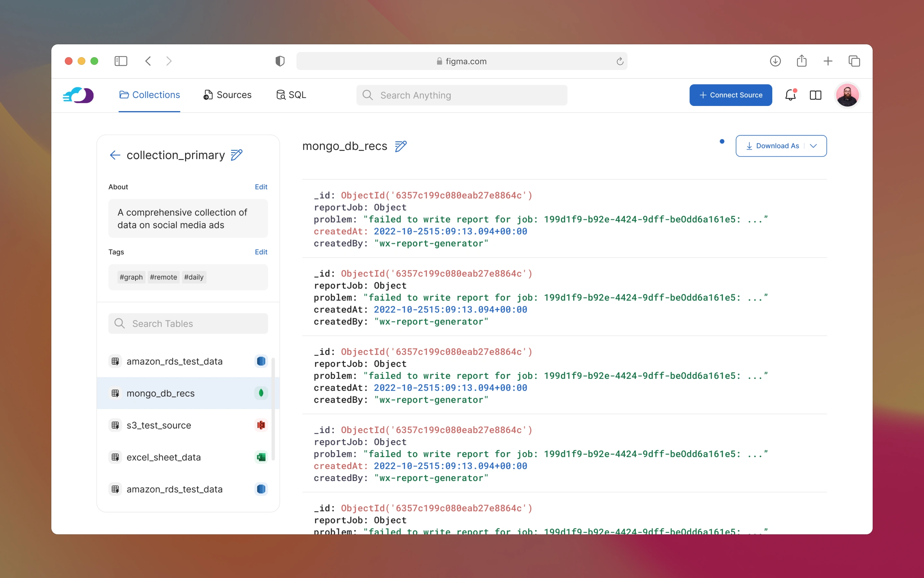Edit the About description
Image resolution: width=924 pixels, height=578 pixels.
pos(261,187)
